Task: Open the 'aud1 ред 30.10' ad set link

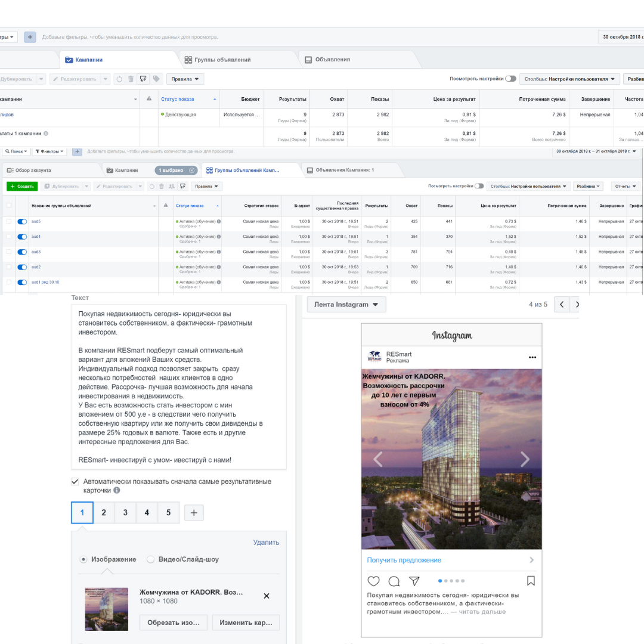Action: 45,282
